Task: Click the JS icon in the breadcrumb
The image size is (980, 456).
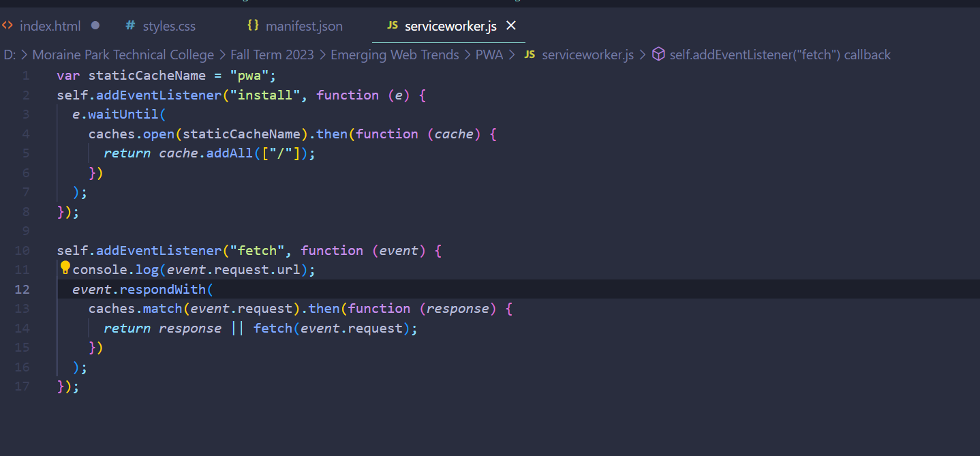Action: pyautogui.click(x=530, y=55)
